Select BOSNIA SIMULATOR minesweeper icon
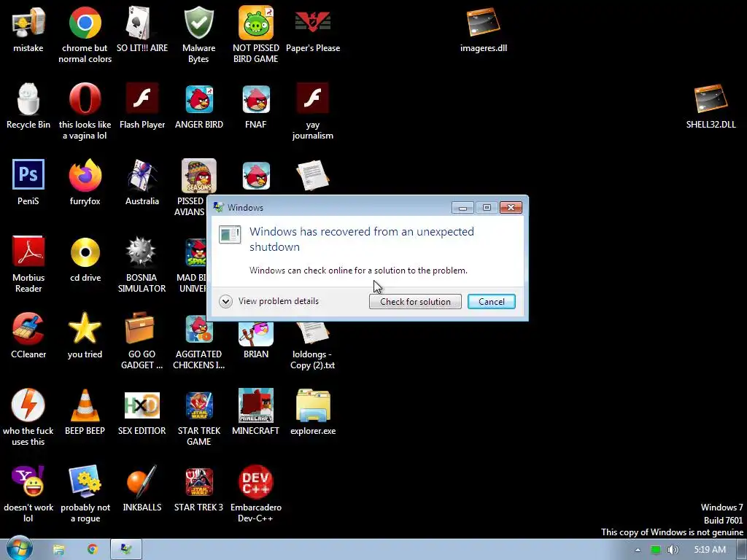The width and height of the screenshot is (747, 560). click(x=142, y=252)
